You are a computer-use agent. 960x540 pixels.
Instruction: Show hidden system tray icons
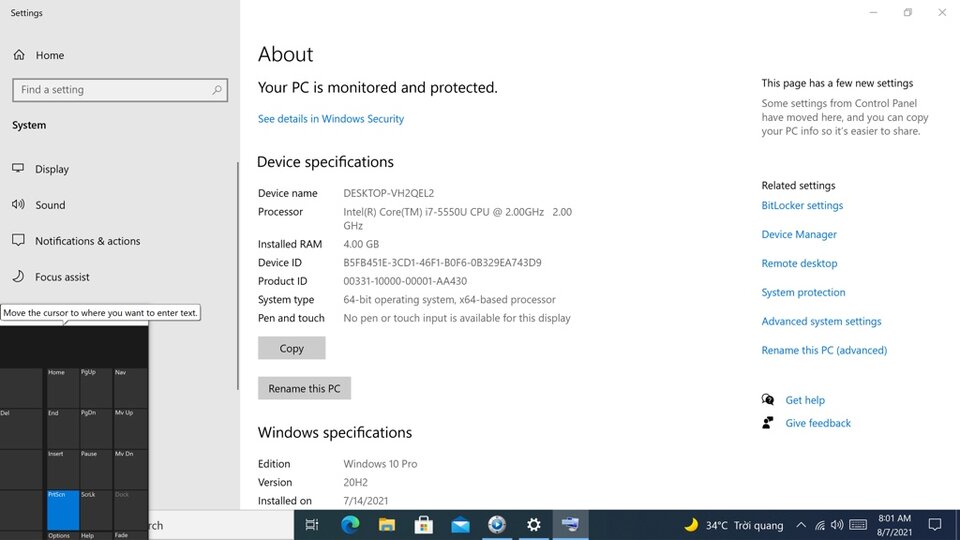801,525
